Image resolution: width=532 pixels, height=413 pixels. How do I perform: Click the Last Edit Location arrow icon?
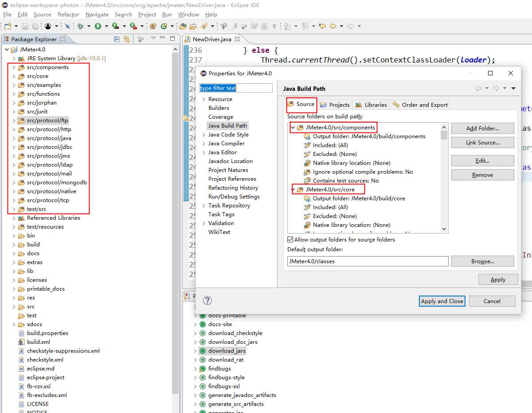pyautogui.click(x=322, y=27)
